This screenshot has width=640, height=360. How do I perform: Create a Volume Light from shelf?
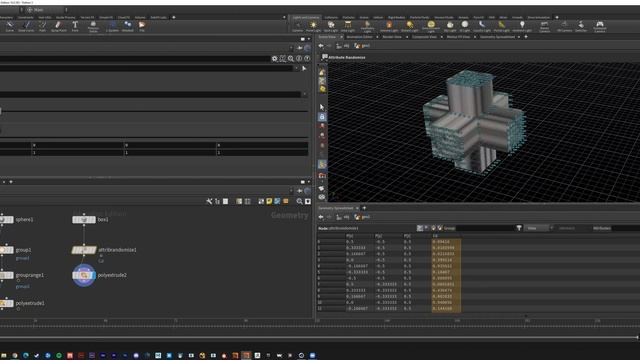[389, 27]
